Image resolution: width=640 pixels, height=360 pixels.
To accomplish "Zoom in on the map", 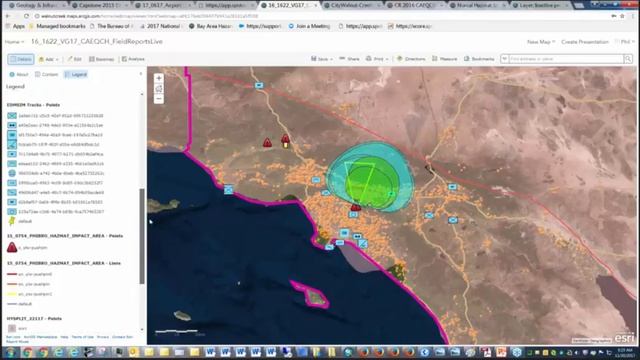I will [159, 78].
